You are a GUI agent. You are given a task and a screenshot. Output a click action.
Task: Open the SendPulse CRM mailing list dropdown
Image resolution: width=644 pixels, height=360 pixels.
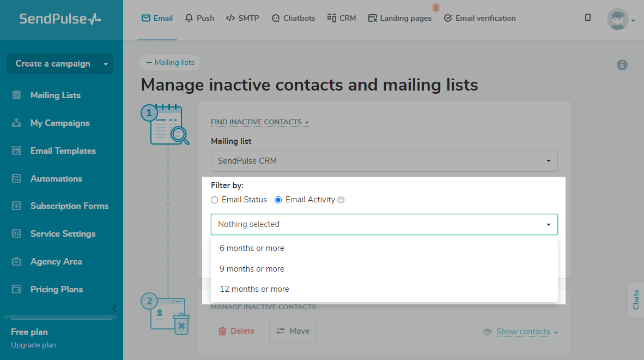pyautogui.click(x=384, y=161)
